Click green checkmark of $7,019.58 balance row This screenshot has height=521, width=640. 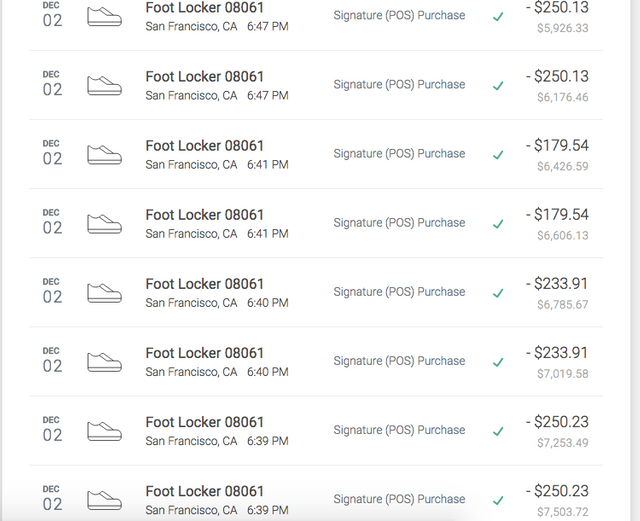[498, 362]
